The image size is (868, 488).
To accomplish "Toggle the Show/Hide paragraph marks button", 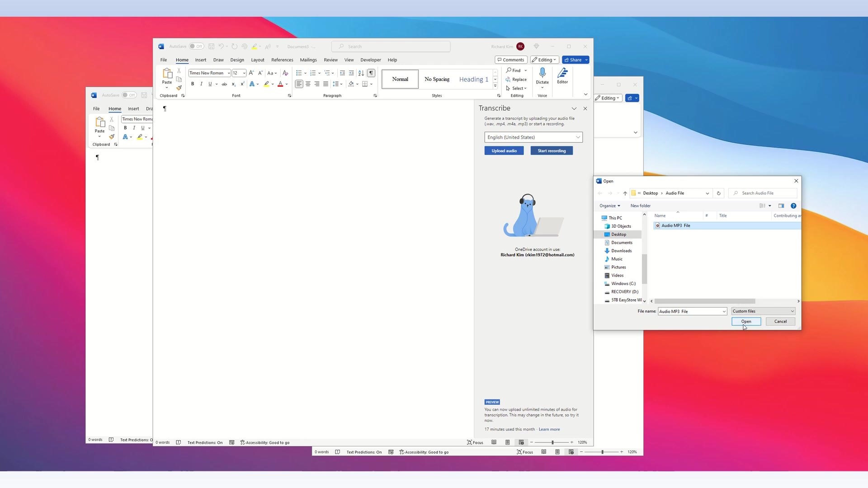I will pyautogui.click(x=371, y=73).
